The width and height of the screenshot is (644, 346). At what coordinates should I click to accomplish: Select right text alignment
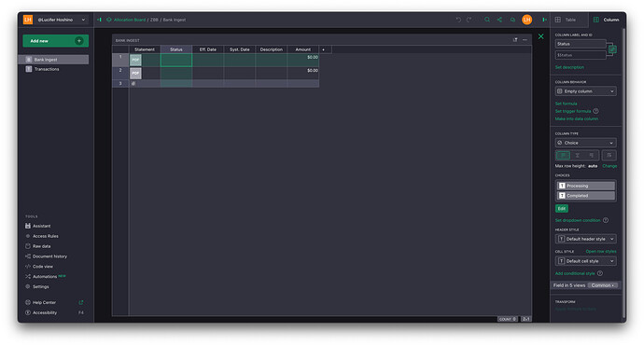591,155
